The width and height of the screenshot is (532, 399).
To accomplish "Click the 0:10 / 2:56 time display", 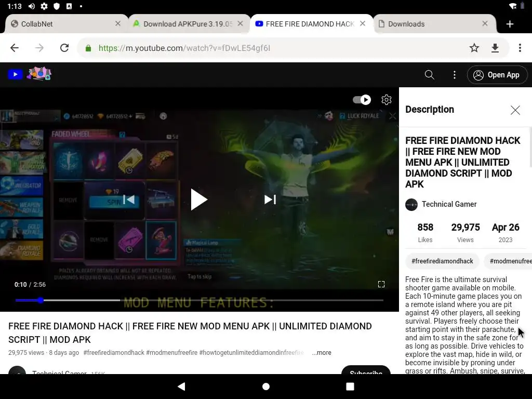I will (x=30, y=284).
